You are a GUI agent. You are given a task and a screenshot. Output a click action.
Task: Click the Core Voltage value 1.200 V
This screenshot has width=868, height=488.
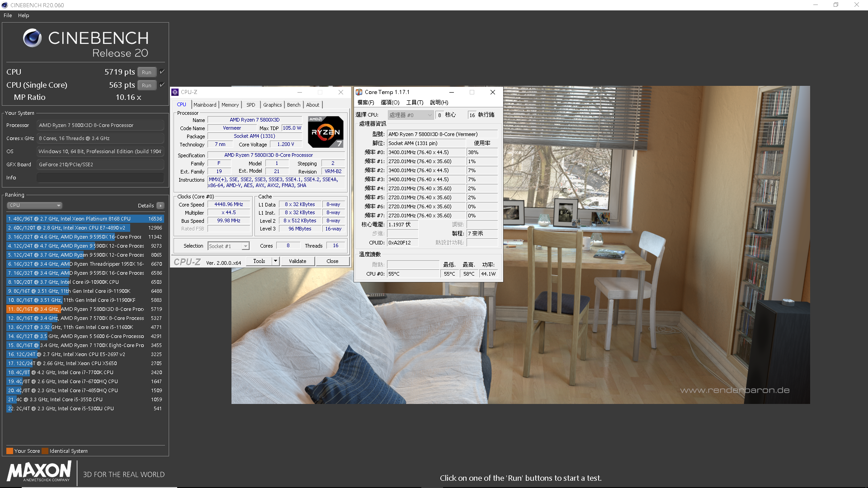(x=286, y=145)
